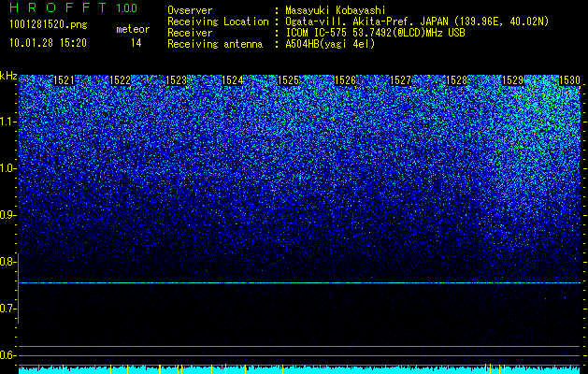Click the 0.6 kHz axis label
Image resolution: width=588 pixels, height=374 pixels.
click(7, 355)
